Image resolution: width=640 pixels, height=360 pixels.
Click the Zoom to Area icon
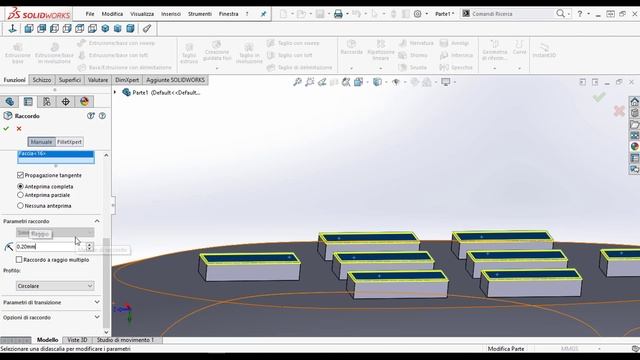pos(309,82)
